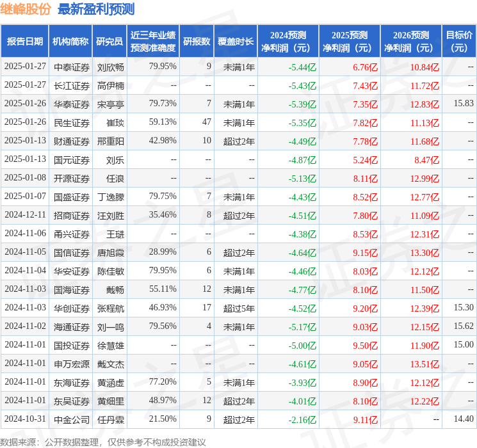Click the 最新盈利预测 title text
Viewport: 477px width, 448px height.
[x=96, y=9]
